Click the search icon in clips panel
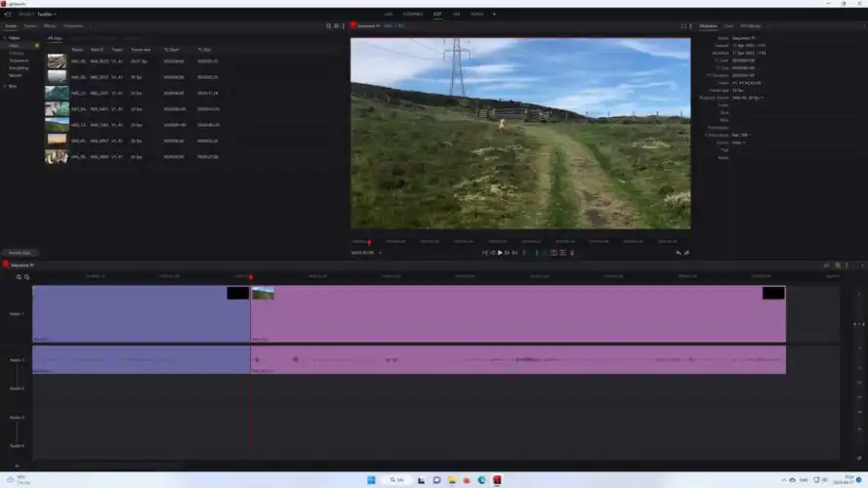This screenshot has width=868, height=488. tap(328, 25)
